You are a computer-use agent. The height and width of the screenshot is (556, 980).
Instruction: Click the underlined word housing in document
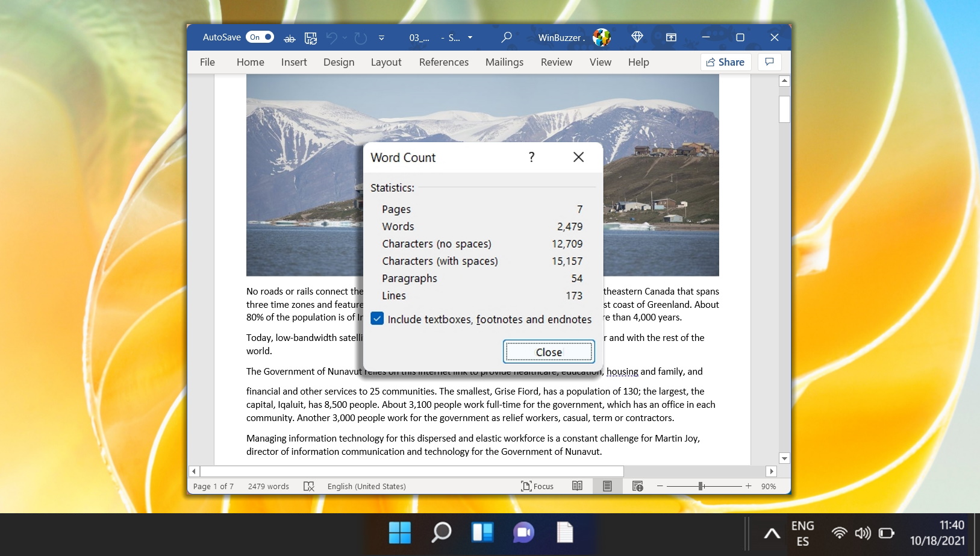622,372
